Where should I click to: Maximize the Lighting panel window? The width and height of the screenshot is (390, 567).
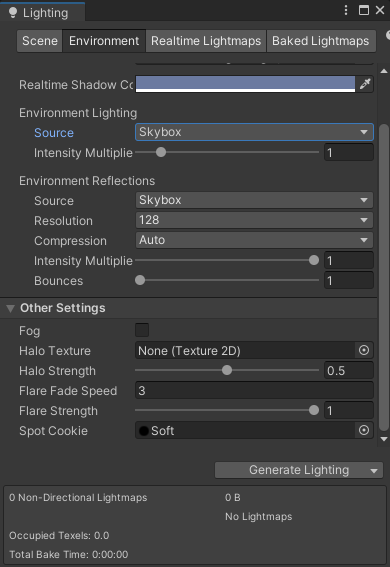(364, 10)
